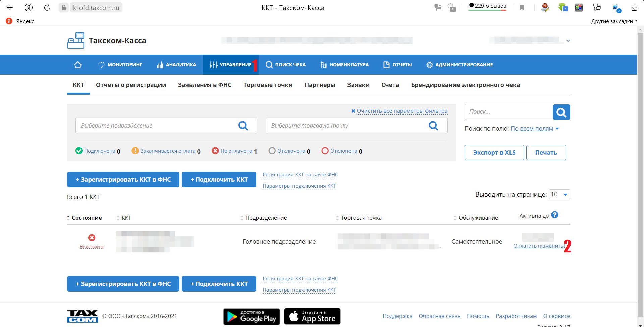644x327 pixels.
Task: Filter by Отключена status
Action: tap(291, 151)
